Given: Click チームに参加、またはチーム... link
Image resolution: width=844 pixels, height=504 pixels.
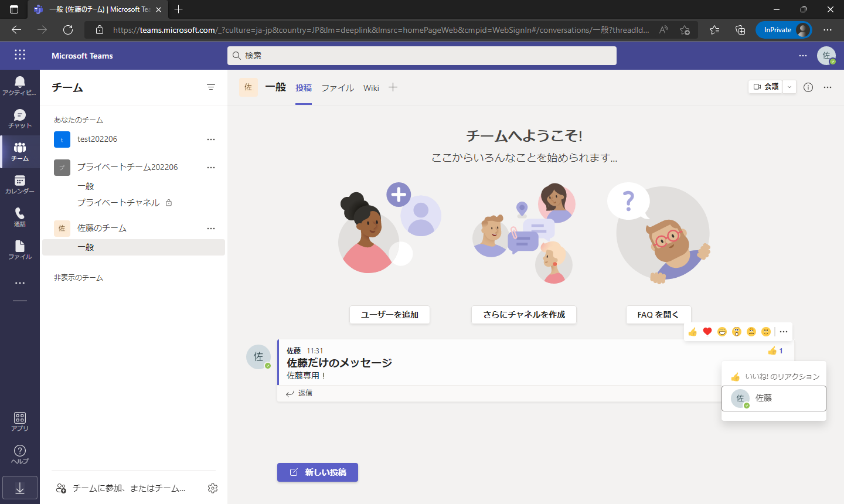Looking at the screenshot, I should click(x=121, y=488).
